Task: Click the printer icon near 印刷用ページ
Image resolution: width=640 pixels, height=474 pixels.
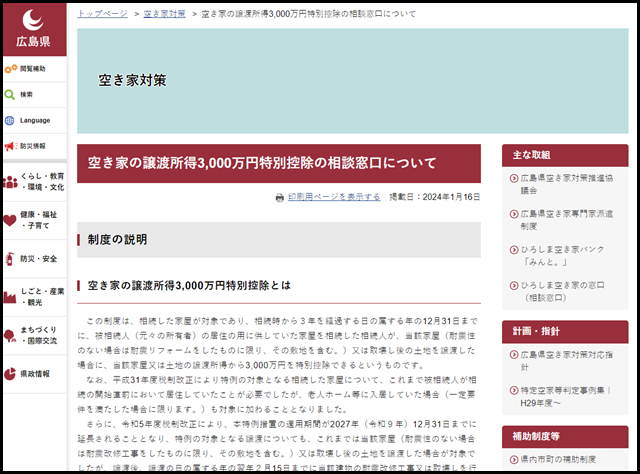Action: click(x=280, y=197)
